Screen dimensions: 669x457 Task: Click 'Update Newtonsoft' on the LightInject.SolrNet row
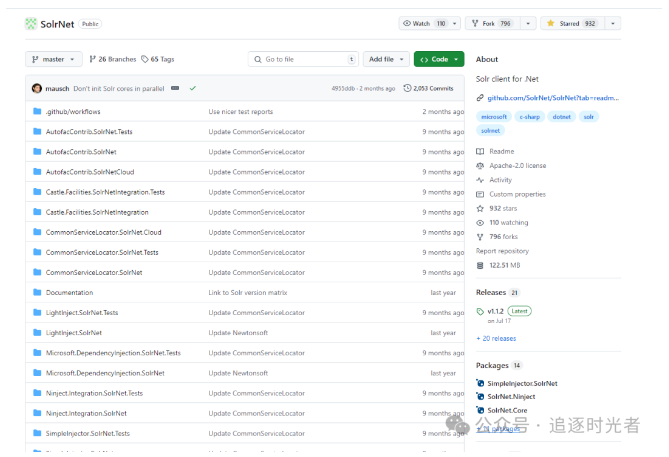coord(238,332)
